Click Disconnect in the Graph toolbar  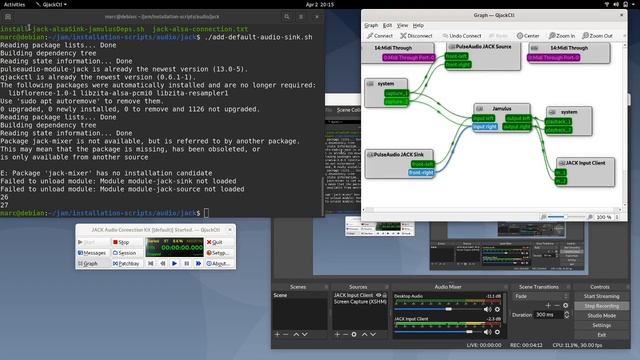pos(416,36)
